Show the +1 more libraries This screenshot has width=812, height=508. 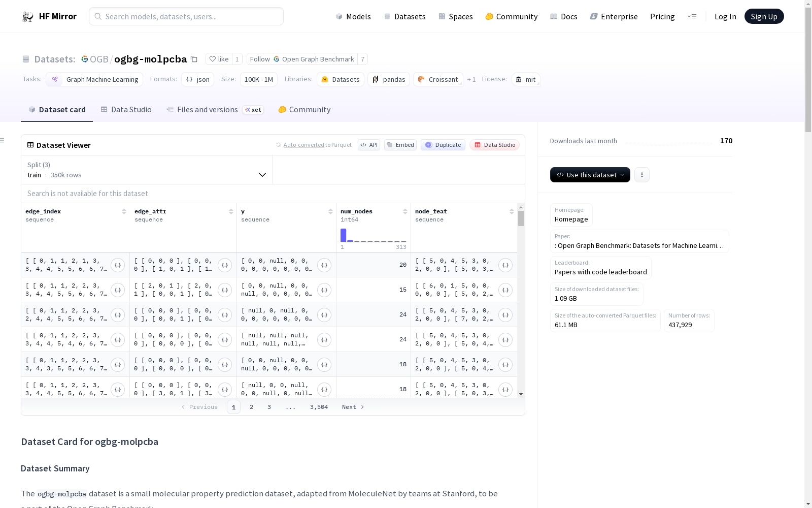pyautogui.click(x=471, y=79)
